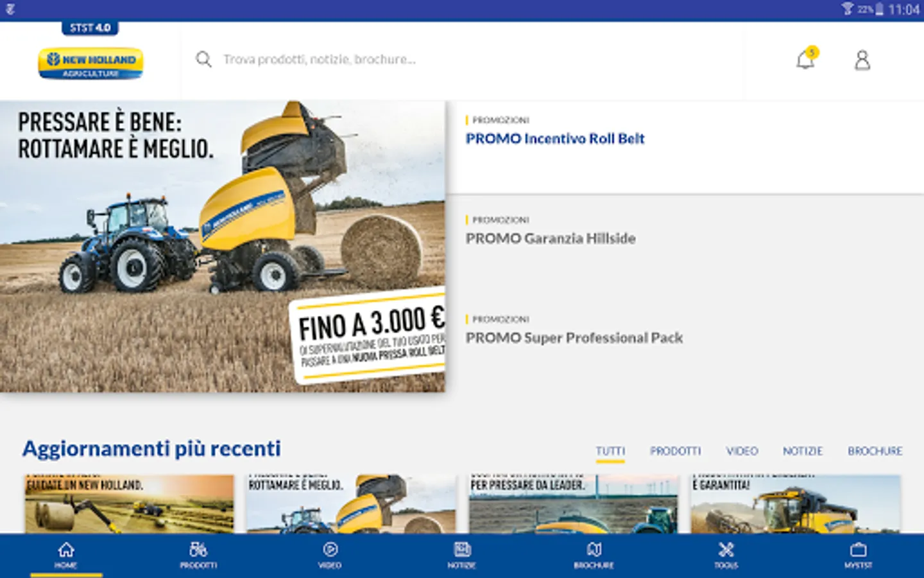Select the VIDEO filter tab

click(x=742, y=451)
